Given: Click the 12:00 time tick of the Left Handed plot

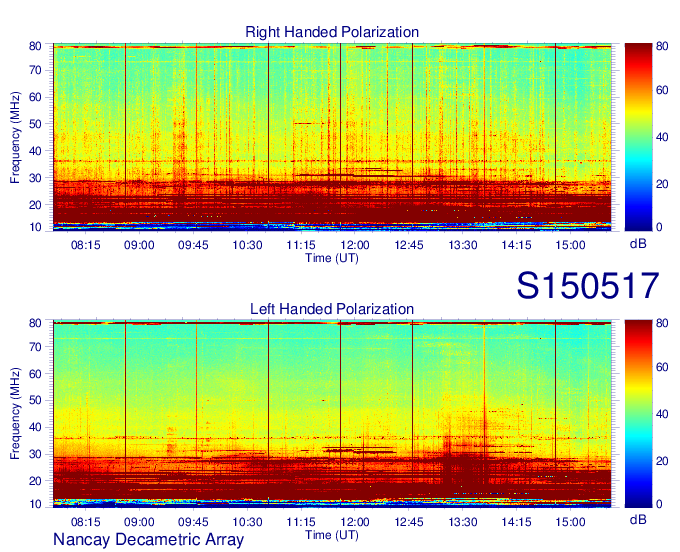Looking at the screenshot, I should pos(355,522).
